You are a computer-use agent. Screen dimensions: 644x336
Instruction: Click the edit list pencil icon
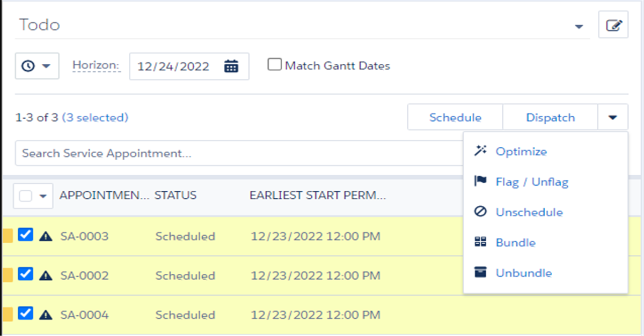pos(613,25)
